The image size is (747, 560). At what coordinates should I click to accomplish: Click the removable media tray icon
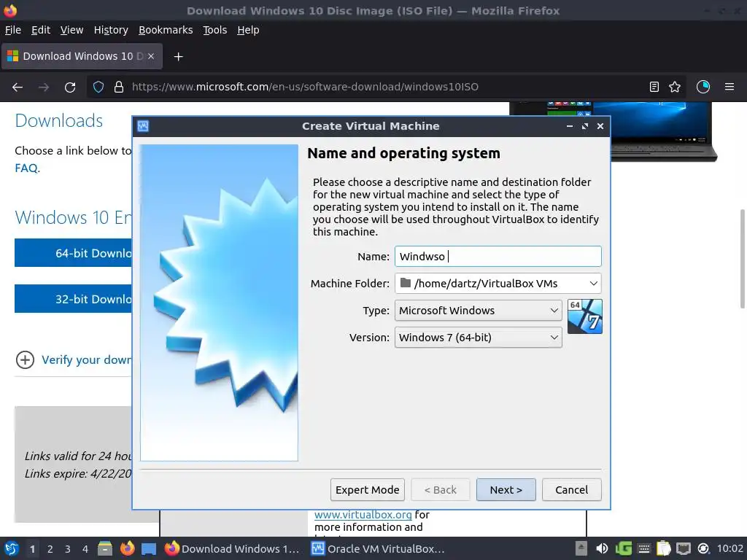pyautogui.click(x=581, y=548)
